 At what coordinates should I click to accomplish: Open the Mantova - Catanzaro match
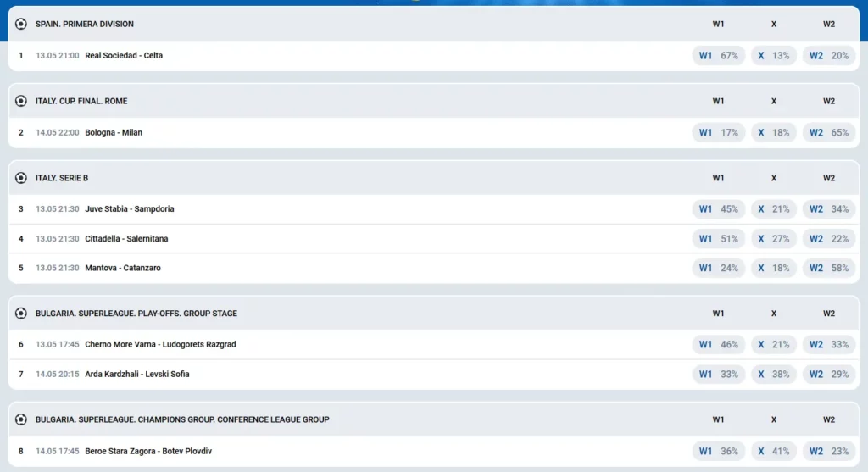123,268
